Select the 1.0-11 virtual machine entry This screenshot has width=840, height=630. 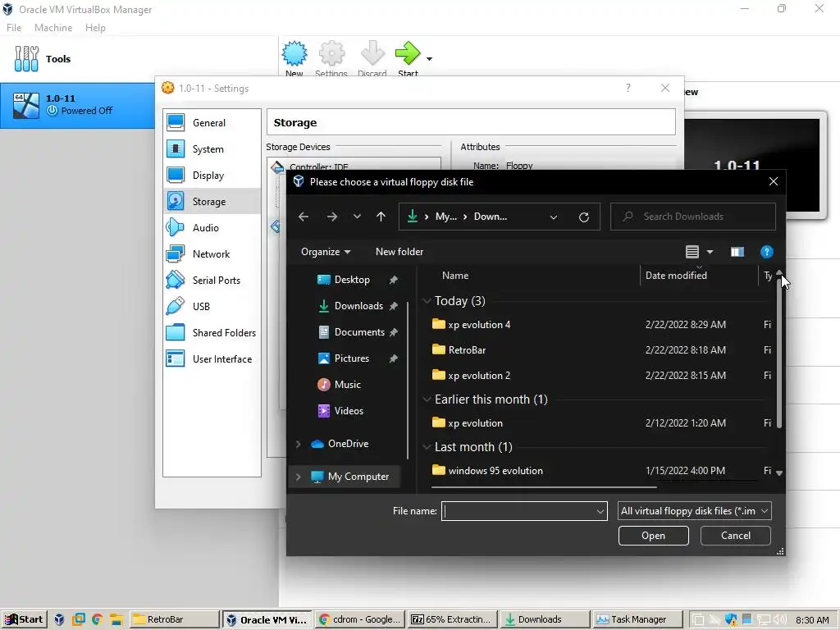[78, 105]
